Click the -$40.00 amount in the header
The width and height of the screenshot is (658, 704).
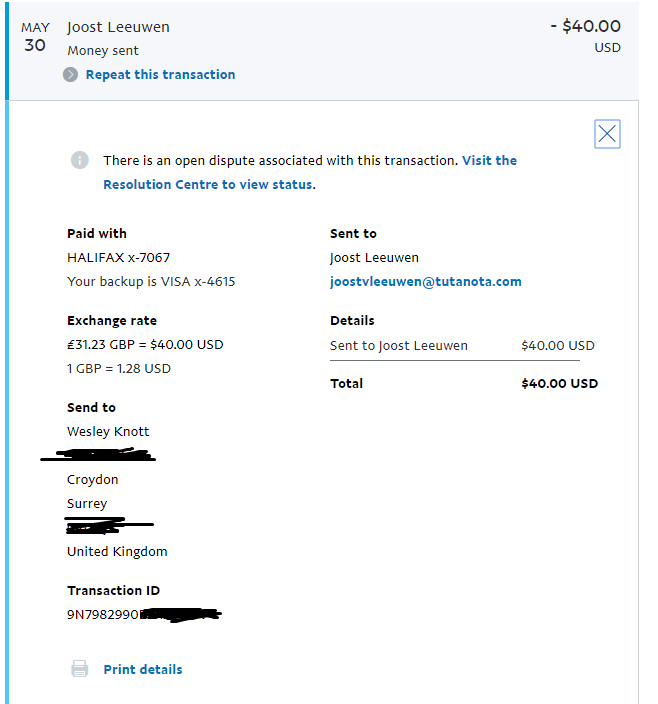point(585,27)
